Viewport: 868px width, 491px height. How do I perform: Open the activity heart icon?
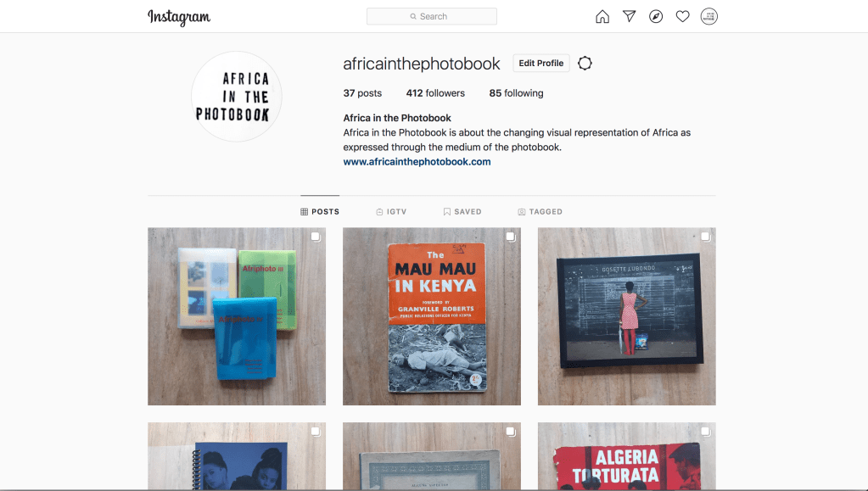tap(682, 17)
